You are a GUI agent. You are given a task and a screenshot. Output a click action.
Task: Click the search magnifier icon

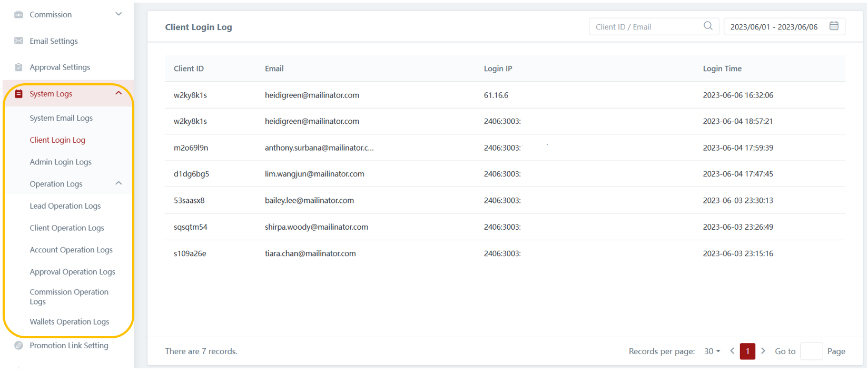click(708, 26)
